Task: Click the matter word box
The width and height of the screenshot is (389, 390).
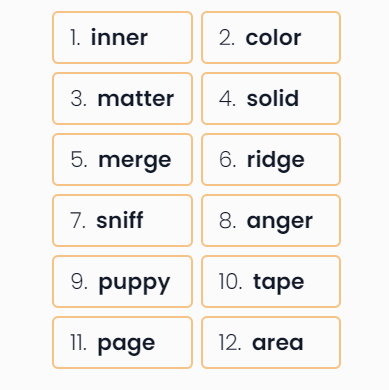Action: (x=122, y=98)
